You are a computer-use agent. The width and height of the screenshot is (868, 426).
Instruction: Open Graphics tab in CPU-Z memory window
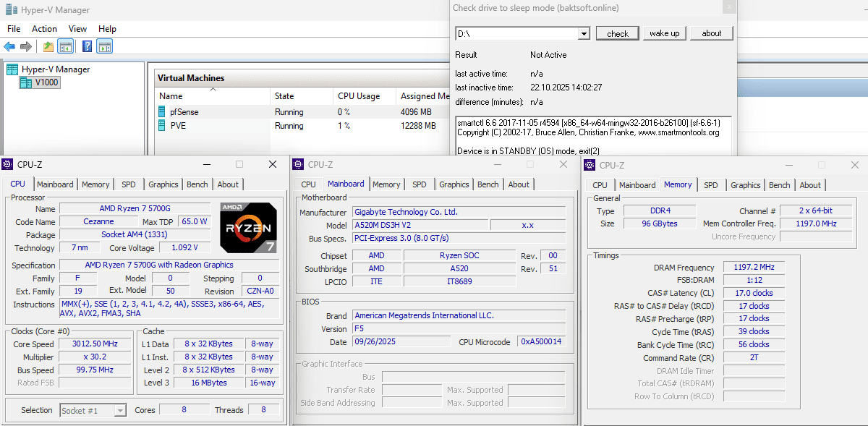pos(746,185)
